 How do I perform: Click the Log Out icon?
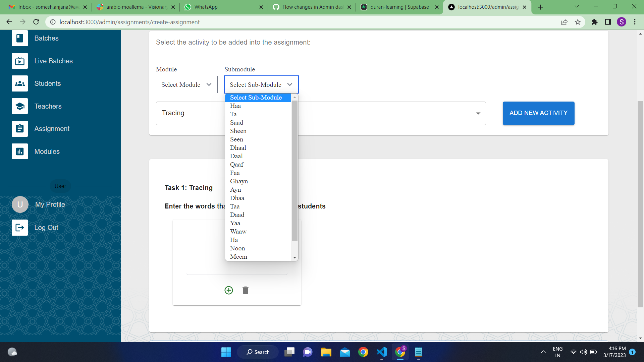coord(20,227)
